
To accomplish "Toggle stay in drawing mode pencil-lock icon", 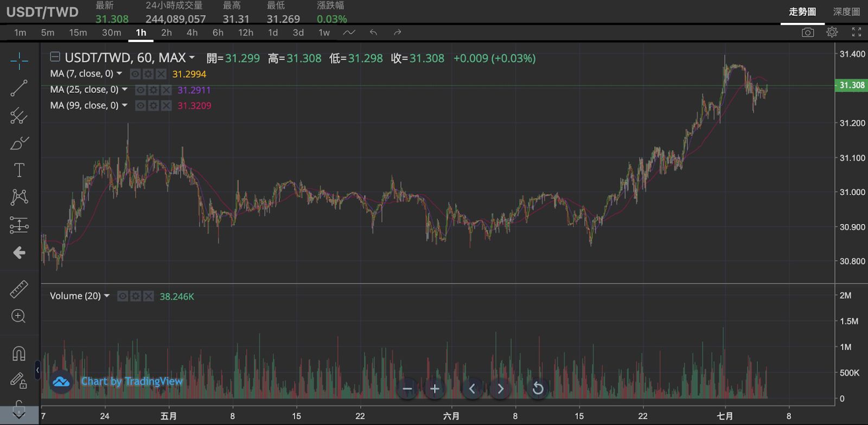I will click(19, 381).
